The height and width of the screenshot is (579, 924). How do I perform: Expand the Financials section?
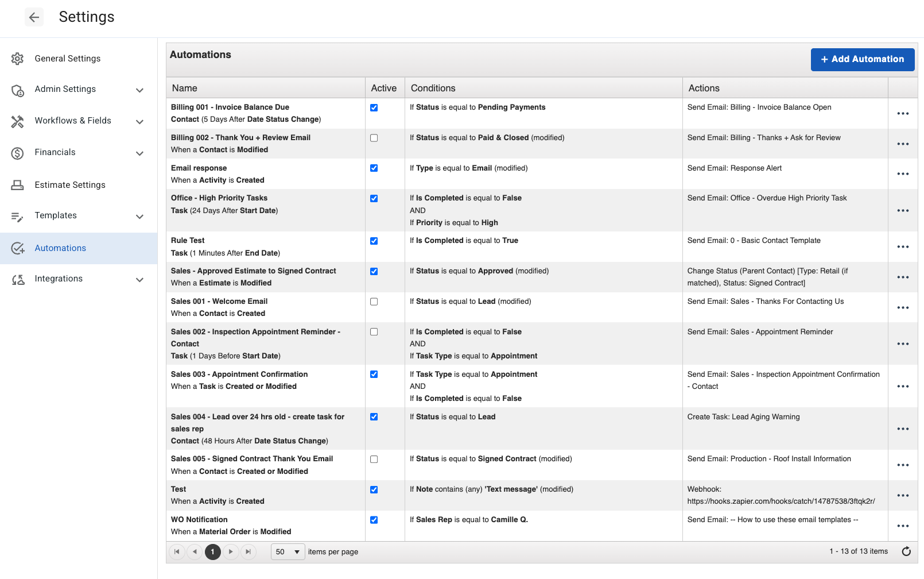click(139, 153)
